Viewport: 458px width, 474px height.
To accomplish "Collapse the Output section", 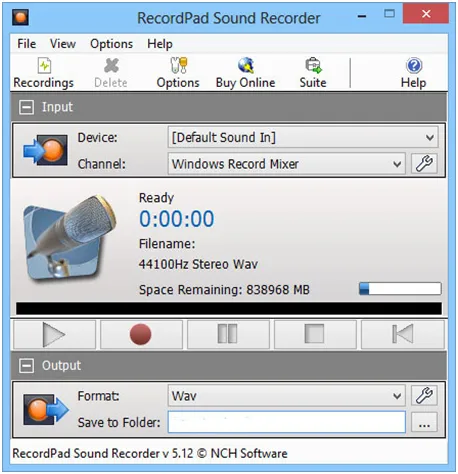I will tap(26, 366).
